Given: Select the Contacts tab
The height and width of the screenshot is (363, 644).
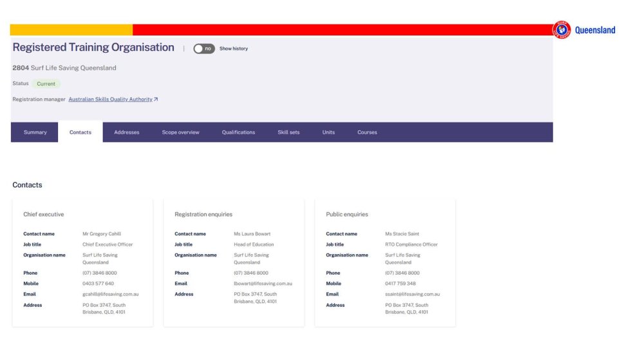Looking at the screenshot, I should 80,132.
